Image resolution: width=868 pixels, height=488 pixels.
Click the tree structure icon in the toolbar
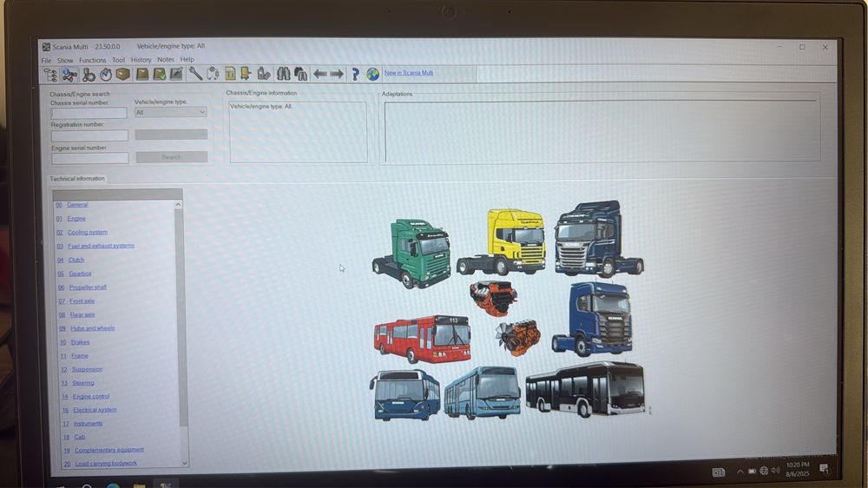tap(50, 74)
